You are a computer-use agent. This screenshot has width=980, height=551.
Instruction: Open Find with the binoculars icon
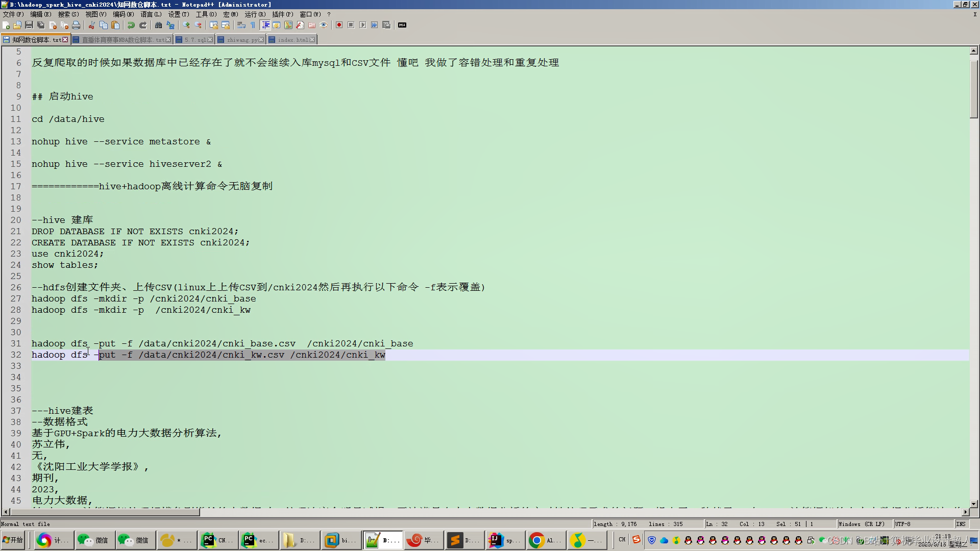coord(158,25)
